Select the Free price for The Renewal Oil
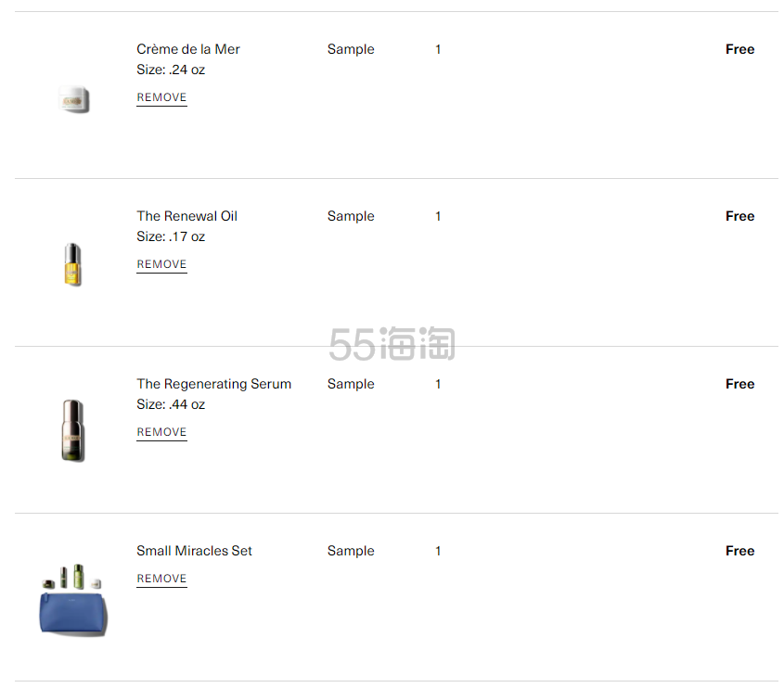Screen dimensions: 784x688 click(x=740, y=216)
